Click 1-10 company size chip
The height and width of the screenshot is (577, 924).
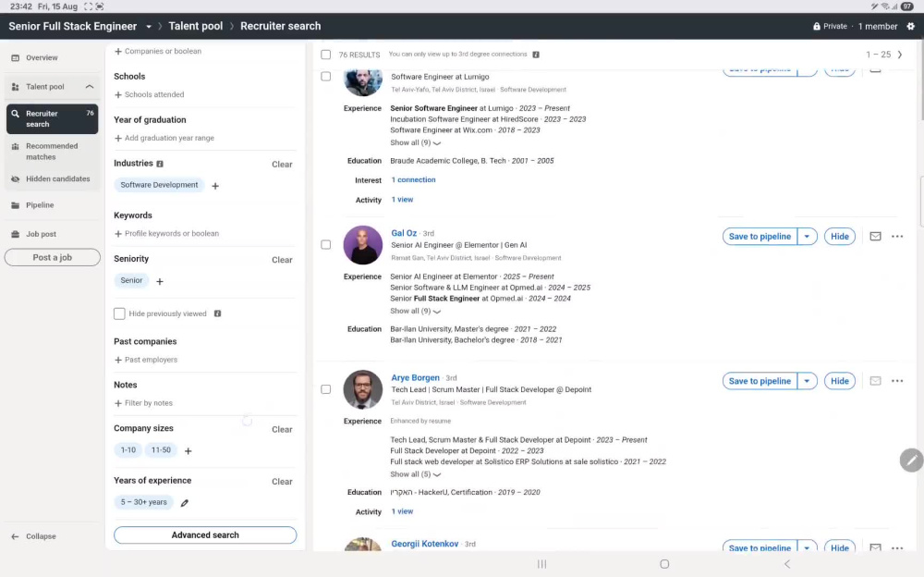coord(128,450)
